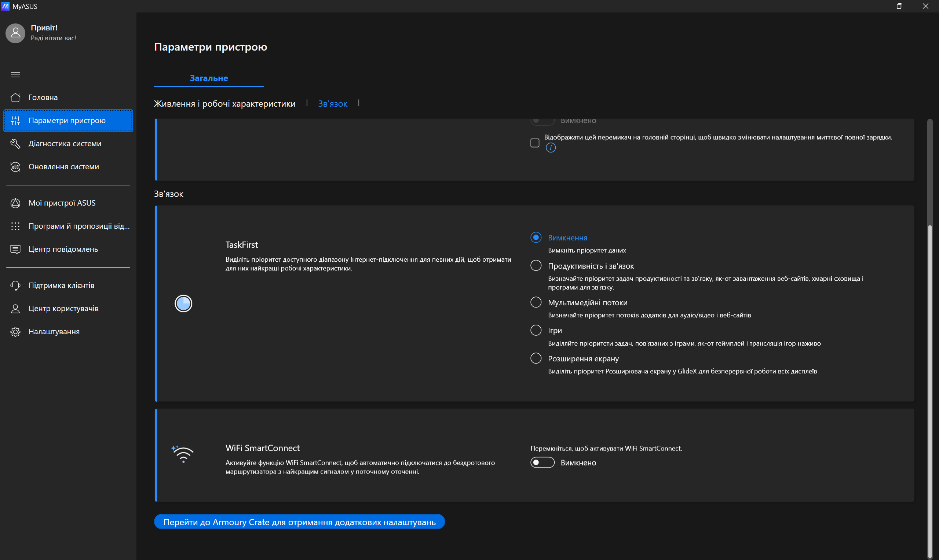
Task: Select Мультимедійні потоки radio option
Action: point(536,302)
